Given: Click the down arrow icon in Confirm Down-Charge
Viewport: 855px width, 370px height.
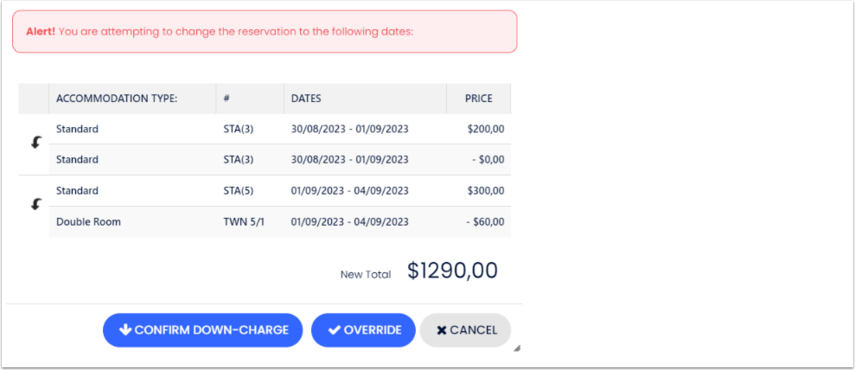Looking at the screenshot, I should pyautogui.click(x=125, y=330).
